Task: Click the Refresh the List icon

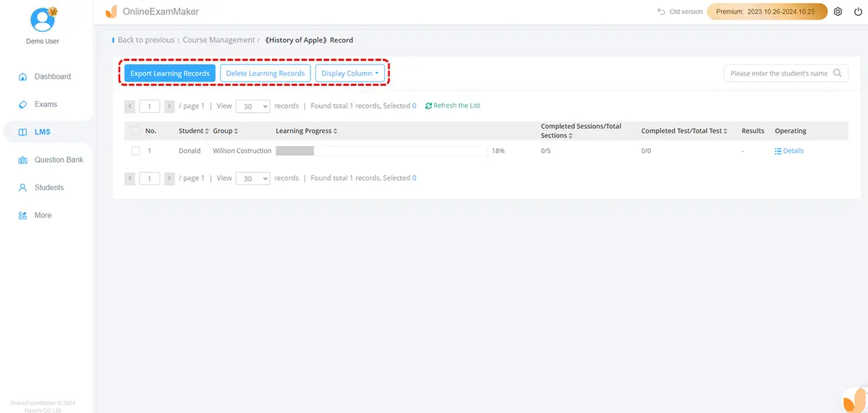Action: 428,106
